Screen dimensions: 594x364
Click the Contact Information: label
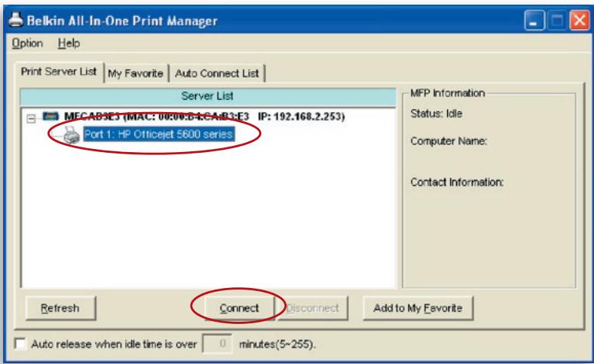coord(457,182)
